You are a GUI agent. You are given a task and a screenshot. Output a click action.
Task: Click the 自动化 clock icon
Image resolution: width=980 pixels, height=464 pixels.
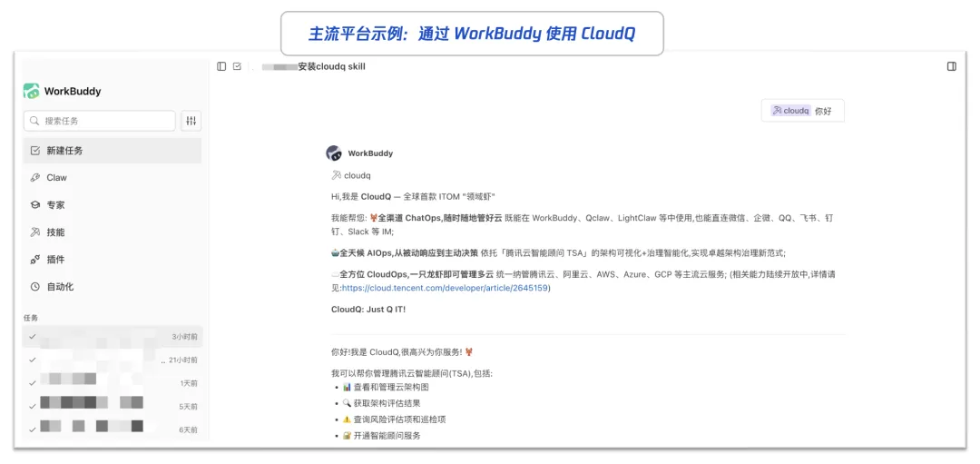click(35, 286)
